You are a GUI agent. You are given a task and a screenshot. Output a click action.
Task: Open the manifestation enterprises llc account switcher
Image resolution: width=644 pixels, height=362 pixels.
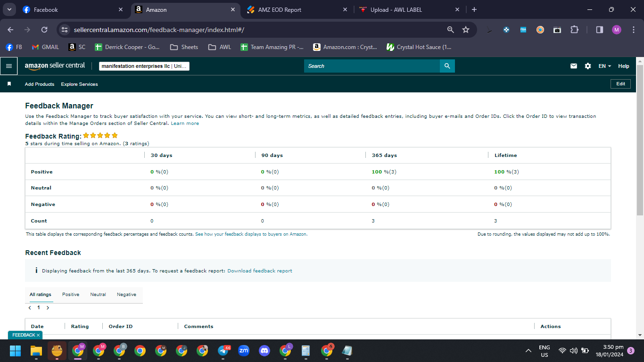[144, 66]
